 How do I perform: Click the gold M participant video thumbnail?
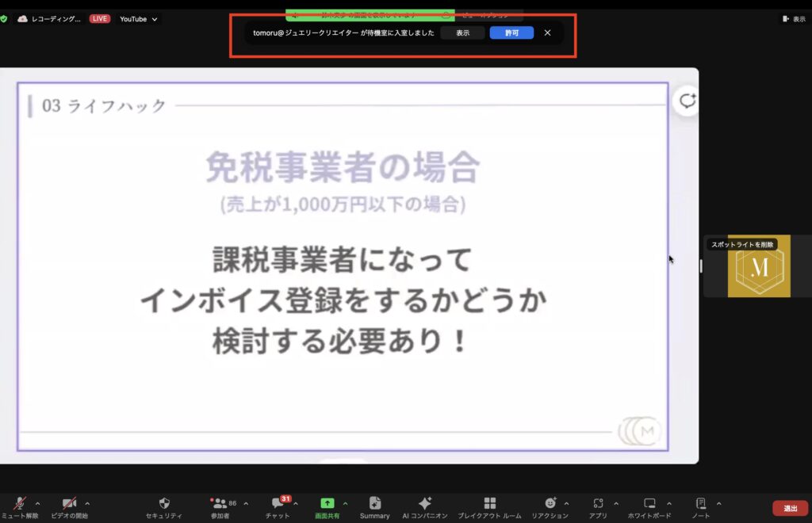(758, 266)
